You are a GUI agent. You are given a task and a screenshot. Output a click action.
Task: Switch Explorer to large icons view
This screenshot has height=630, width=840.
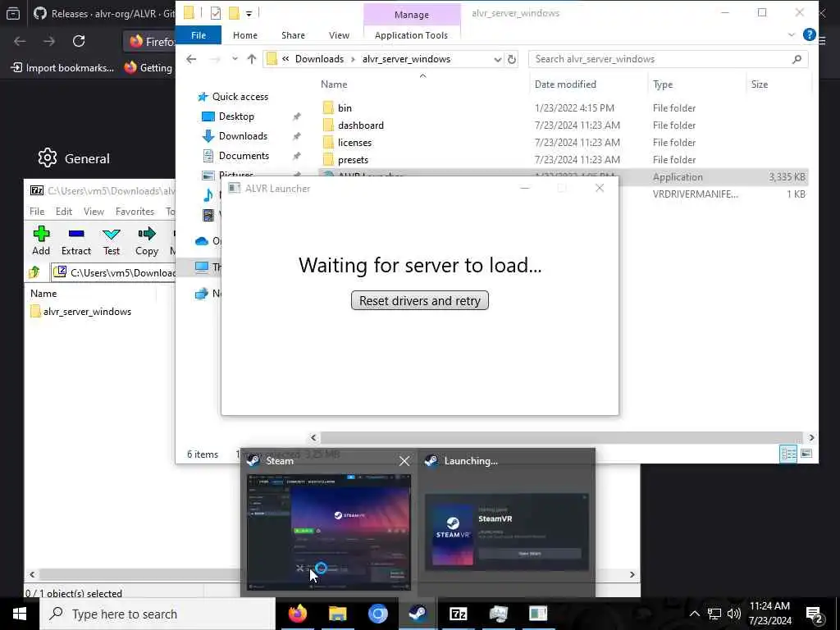pos(806,454)
